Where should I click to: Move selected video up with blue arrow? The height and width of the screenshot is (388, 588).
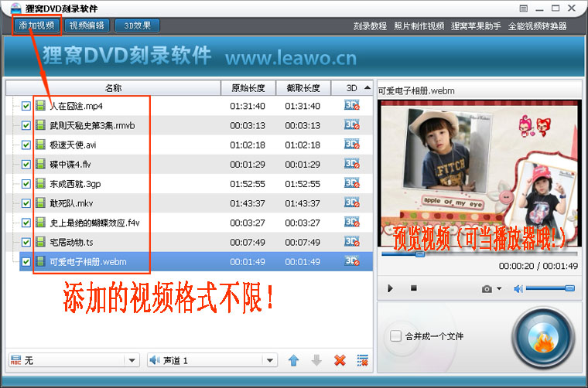pos(294,360)
